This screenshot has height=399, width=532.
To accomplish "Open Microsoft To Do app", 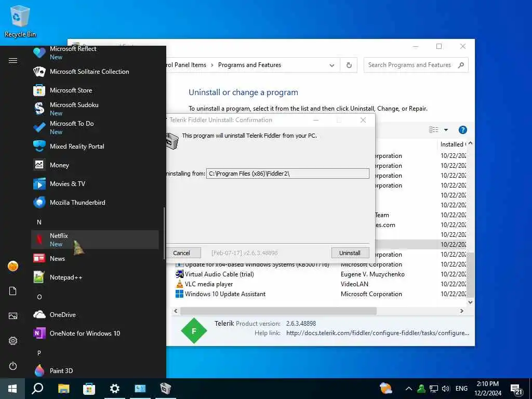I will [95, 128].
